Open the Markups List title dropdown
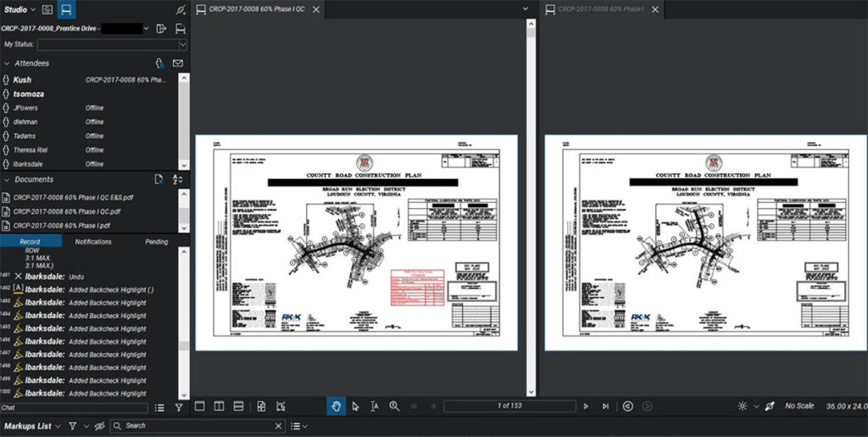The image size is (868, 437). click(x=58, y=426)
